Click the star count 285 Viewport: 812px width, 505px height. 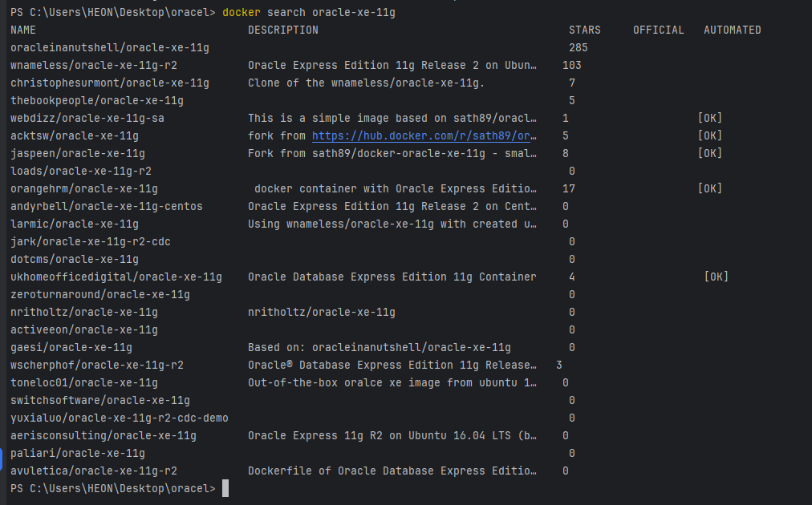(x=579, y=47)
